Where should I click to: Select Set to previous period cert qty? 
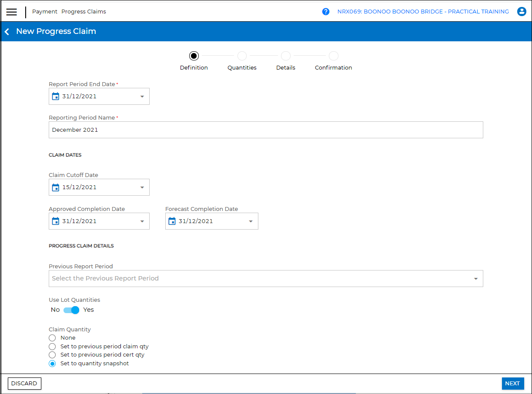pyautogui.click(x=52, y=355)
